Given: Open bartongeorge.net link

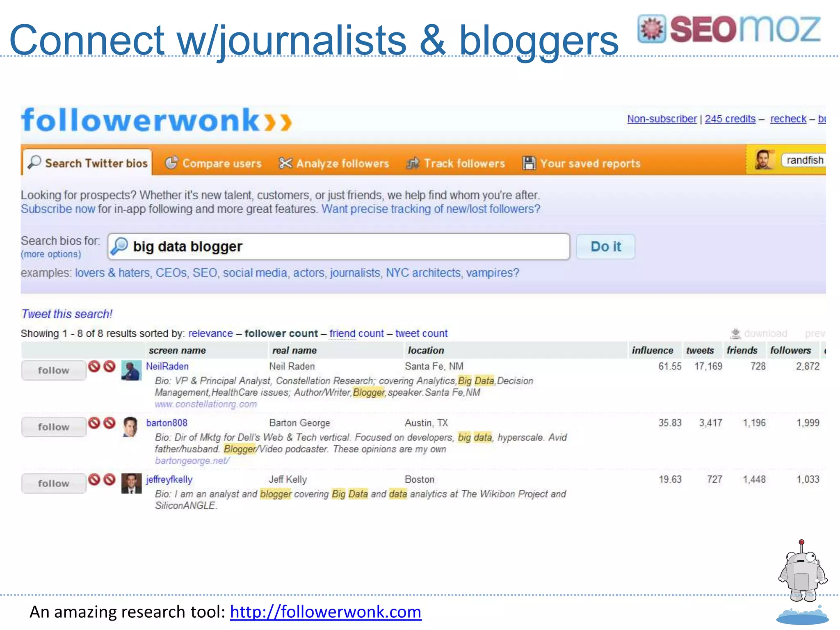Looking at the screenshot, I should (x=192, y=461).
